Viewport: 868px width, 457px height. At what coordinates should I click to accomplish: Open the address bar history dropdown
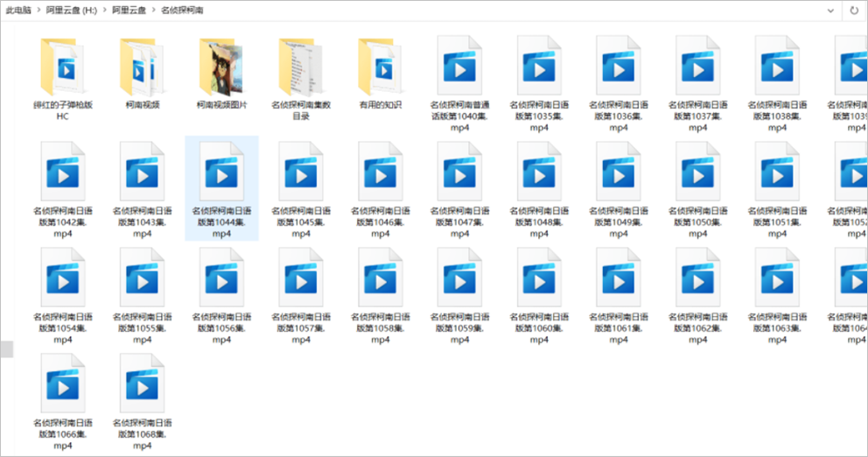[830, 11]
